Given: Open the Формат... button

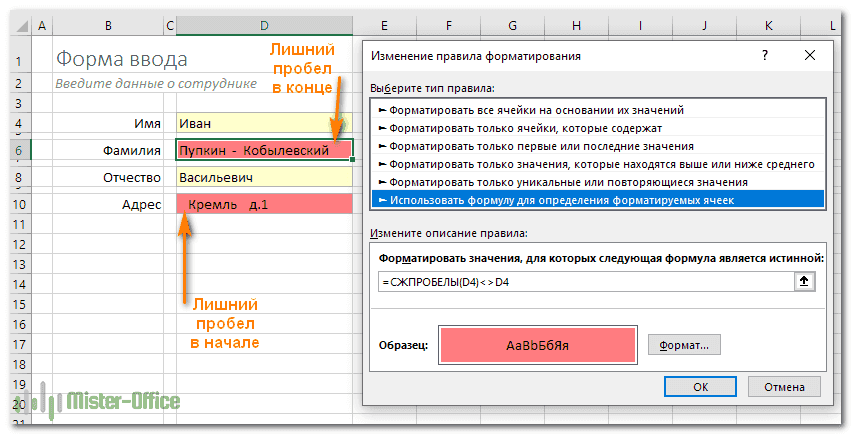Looking at the screenshot, I should (684, 344).
